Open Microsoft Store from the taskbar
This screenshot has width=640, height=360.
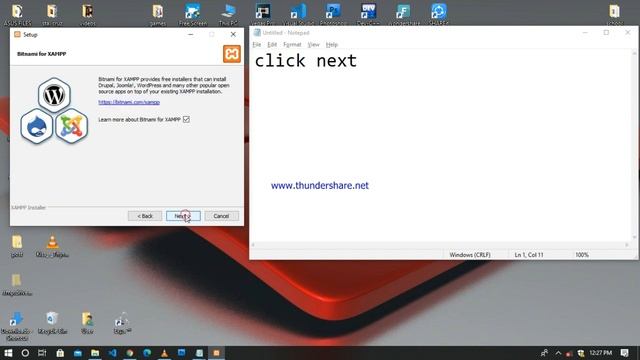(x=60, y=353)
